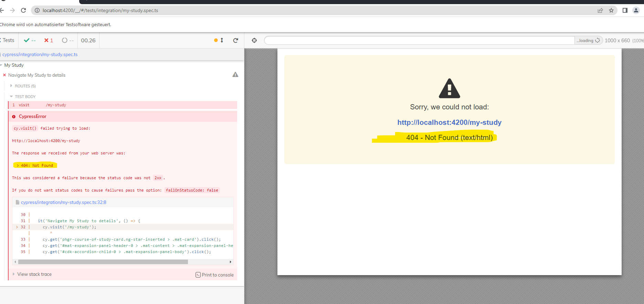This screenshot has height=304, width=644.
Task: Go forward in browser history
Action: tap(12, 10)
